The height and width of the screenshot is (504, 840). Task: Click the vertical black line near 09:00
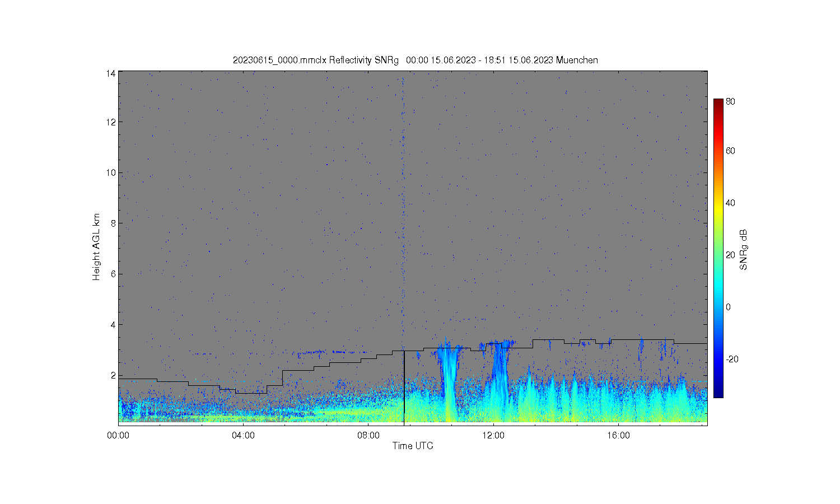click(404, 388)
